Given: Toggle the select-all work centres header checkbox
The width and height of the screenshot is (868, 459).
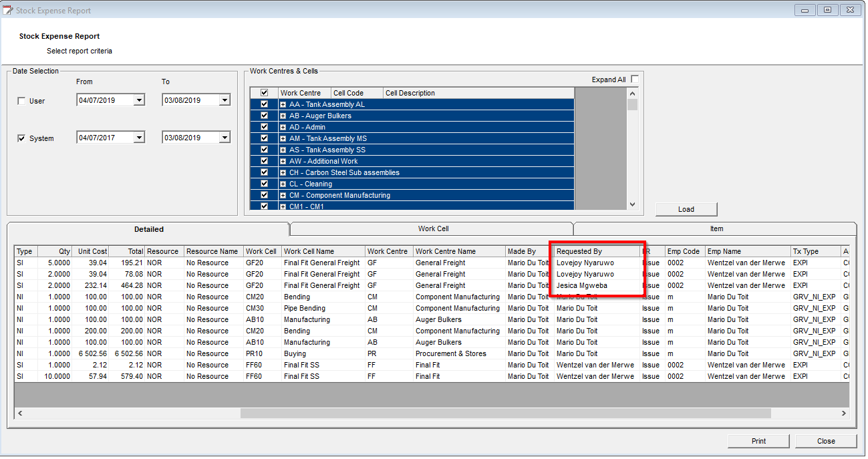Looking at the screenshot, I should coord(265,93).
